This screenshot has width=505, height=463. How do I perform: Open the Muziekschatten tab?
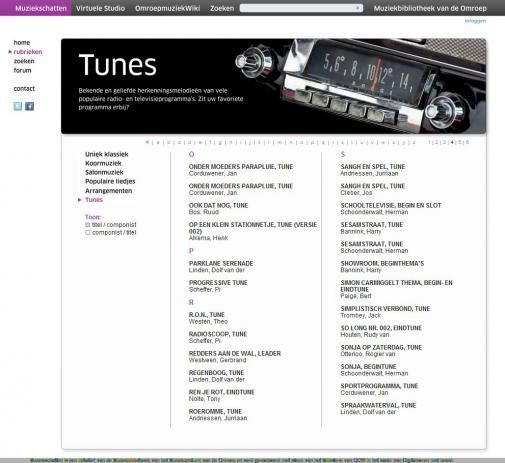pyautogui.click(x=41, y=8)
